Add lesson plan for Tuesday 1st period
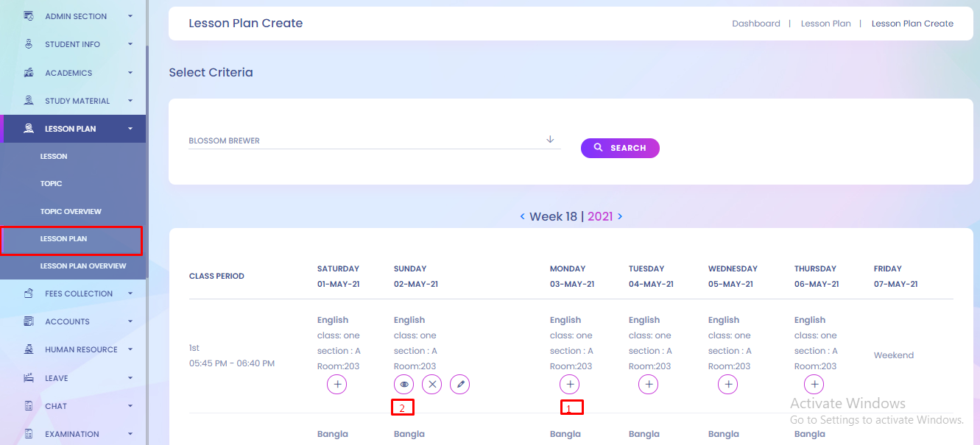 [x=648, y=384]
